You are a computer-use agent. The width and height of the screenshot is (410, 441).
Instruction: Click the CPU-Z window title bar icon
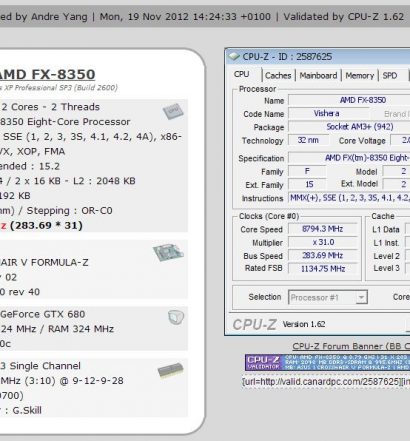234,57
